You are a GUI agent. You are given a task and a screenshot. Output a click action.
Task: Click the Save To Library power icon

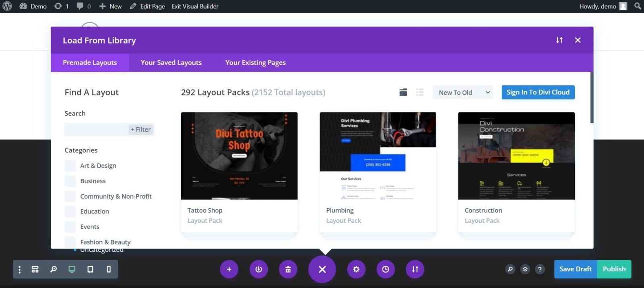[258, 269]
